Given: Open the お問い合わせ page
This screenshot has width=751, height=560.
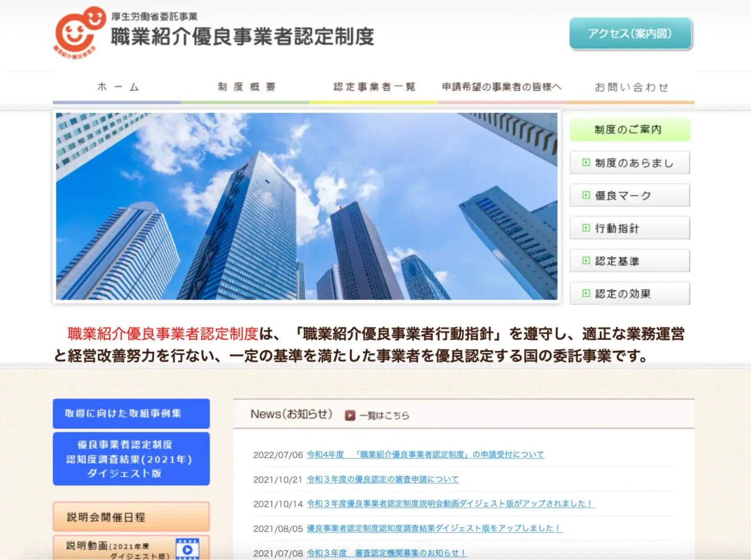Looking at the screenshot, I should 632,86.
